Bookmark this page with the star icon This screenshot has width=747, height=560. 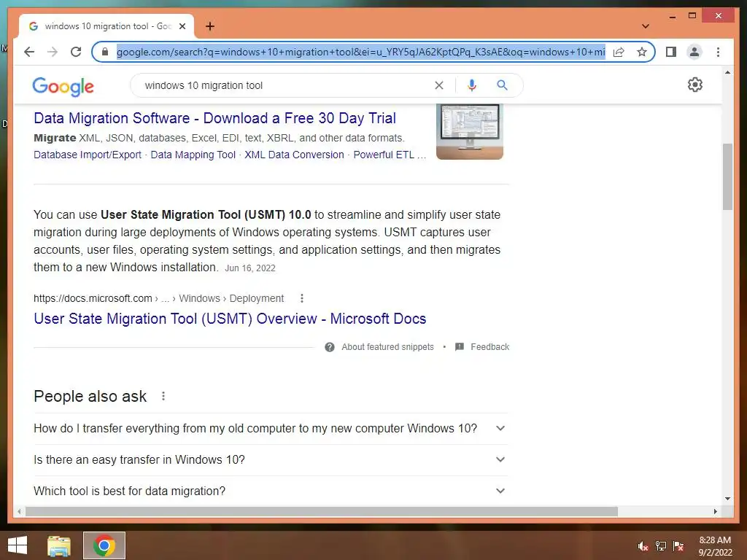[x=642, y=52]
